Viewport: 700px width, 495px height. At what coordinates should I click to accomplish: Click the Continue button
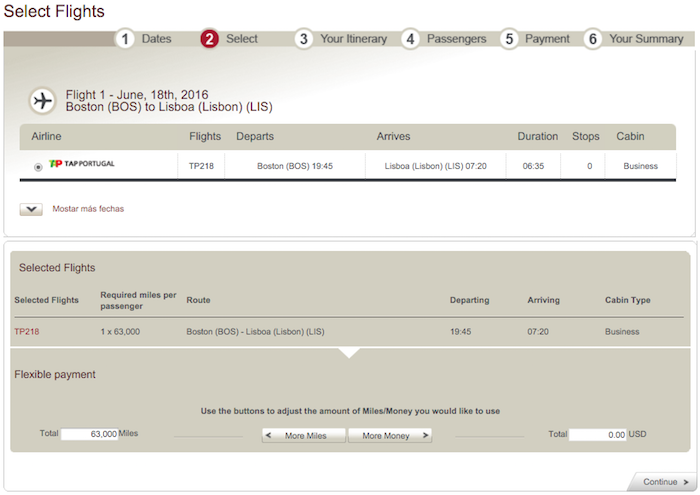coord(663,482)
